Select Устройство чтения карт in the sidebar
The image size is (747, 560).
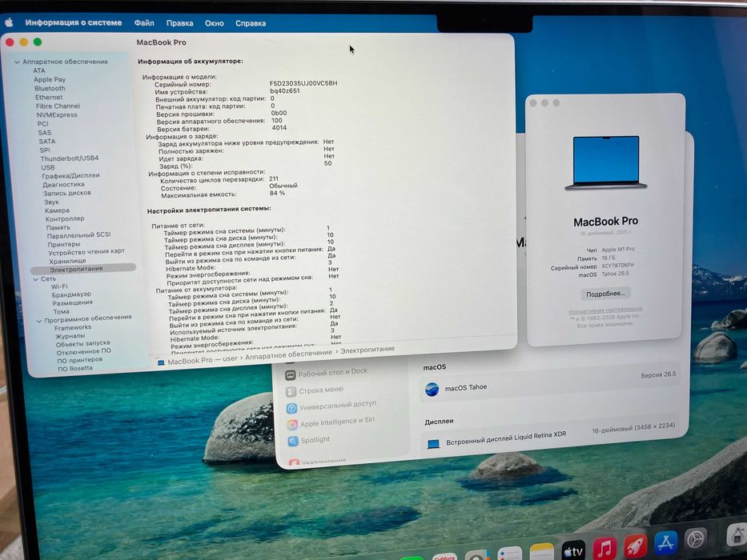pos(86,251)
